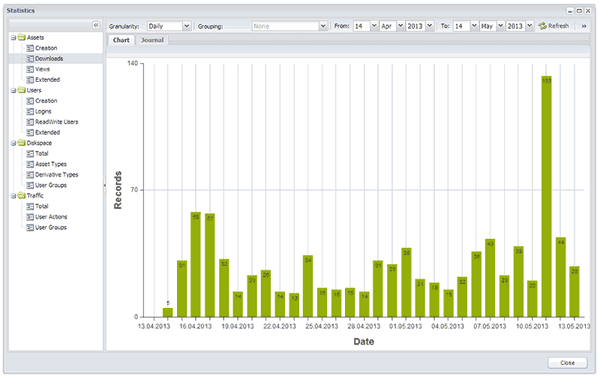Open the Granularity dropdown
Screen dimensions: 600x377
(x=186, y=26)
